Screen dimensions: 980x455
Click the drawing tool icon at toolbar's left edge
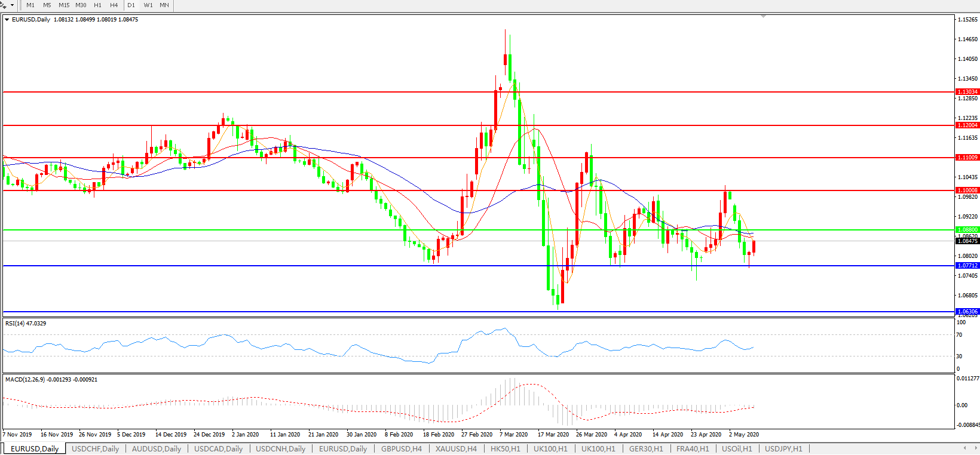coord(3,5)
